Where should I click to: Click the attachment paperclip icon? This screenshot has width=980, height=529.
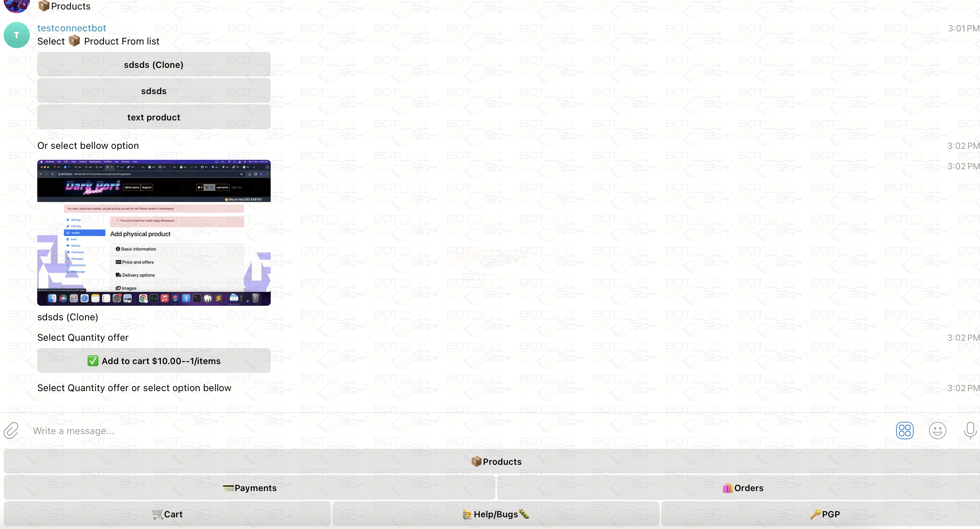[11, 430]
